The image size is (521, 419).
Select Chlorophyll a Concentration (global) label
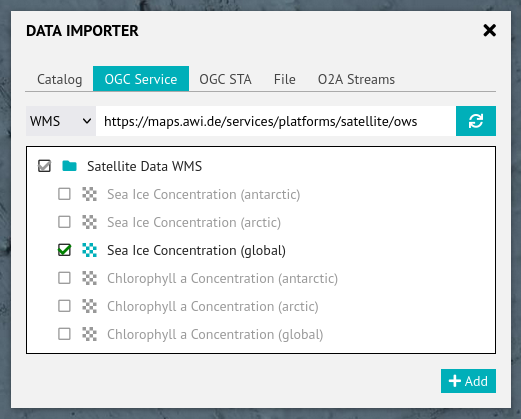point(215,334)
